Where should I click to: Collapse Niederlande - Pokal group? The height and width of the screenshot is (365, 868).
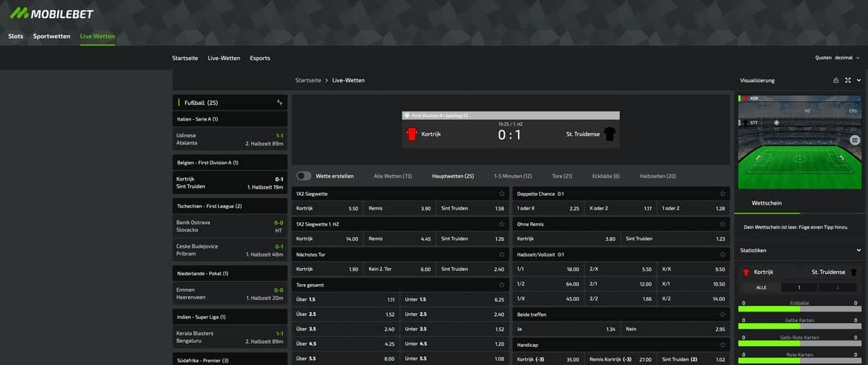(230, 273)
